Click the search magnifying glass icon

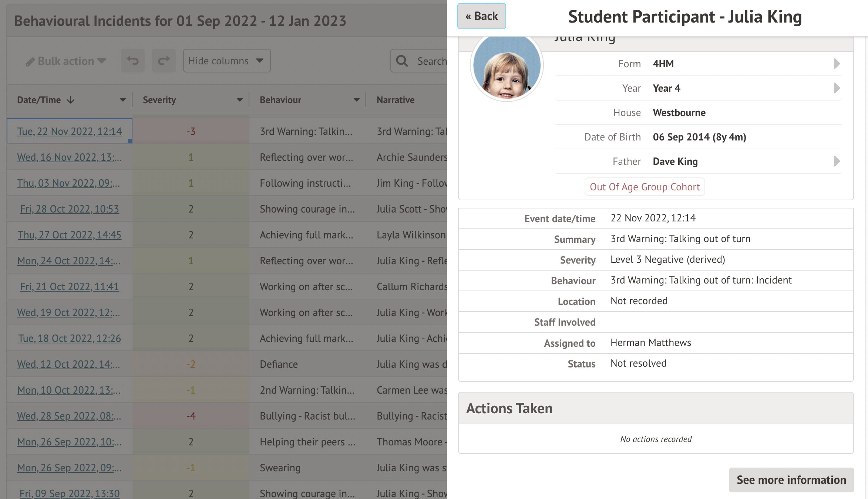coord(402,61)
